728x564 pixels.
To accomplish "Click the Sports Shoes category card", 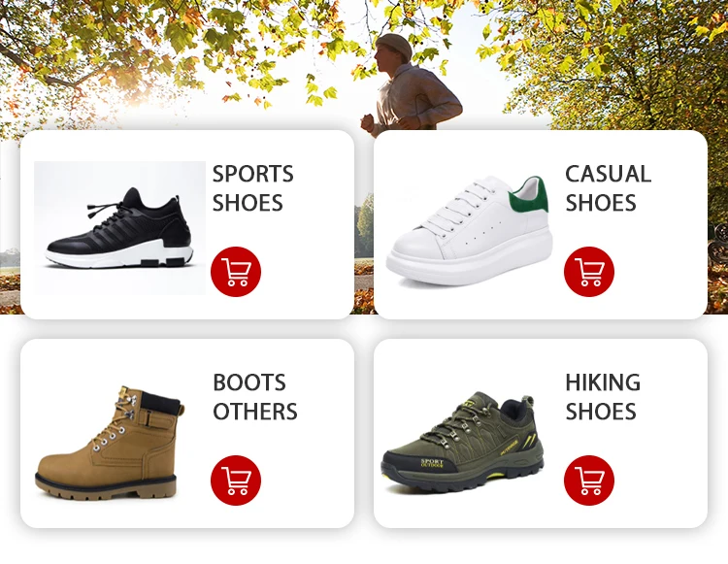I will click(187, 224).
